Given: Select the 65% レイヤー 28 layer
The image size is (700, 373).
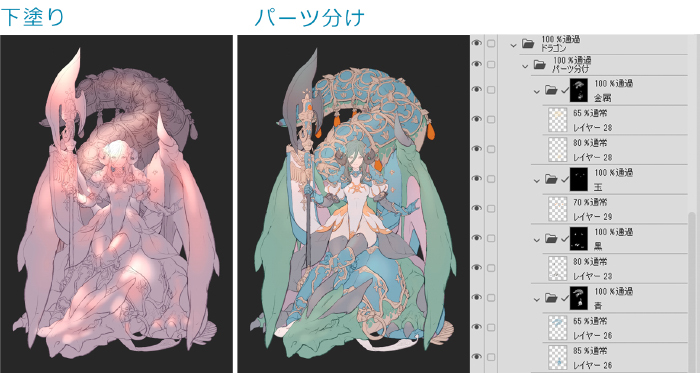Looking at the screenshot, I should pyautogui.click(x=615, y=120).
